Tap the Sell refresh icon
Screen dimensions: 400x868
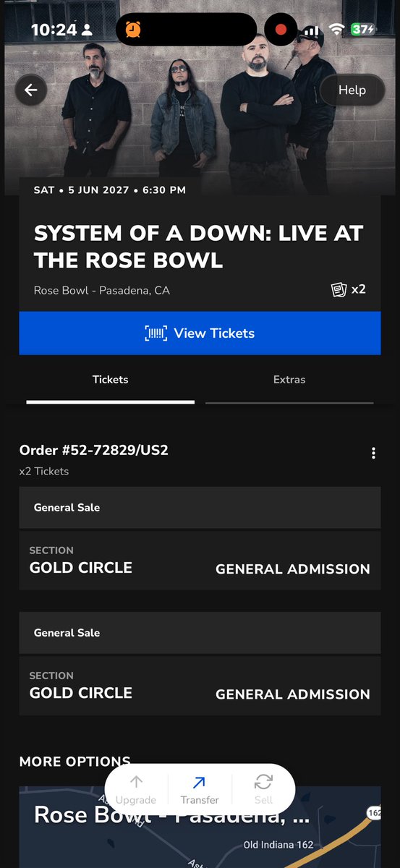point(263,782)
